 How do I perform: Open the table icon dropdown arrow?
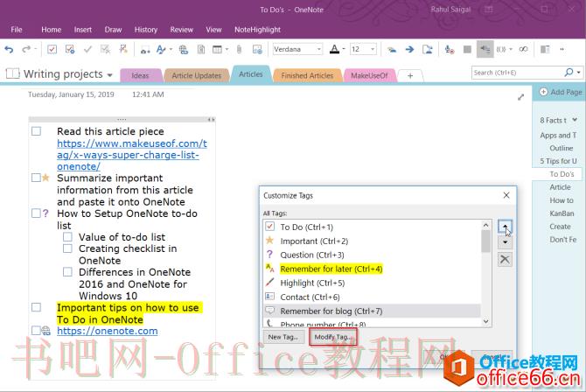(x=227, y=49)
